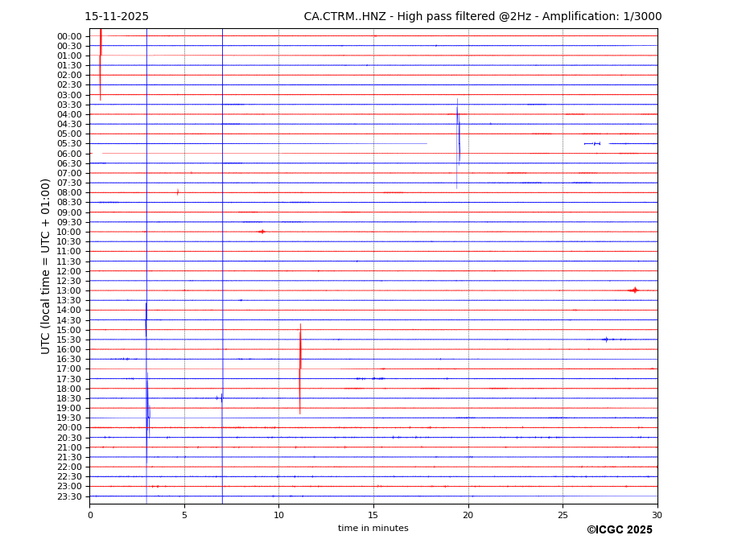Select the 23:30 time label
Viewport: 746px width, 560px height.
(x=69, y=496)
